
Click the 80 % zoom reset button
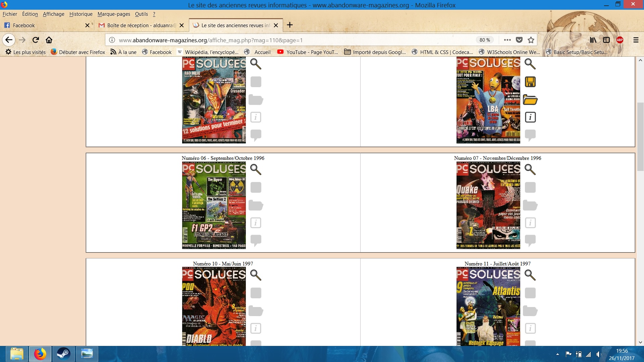click(485, 40)
